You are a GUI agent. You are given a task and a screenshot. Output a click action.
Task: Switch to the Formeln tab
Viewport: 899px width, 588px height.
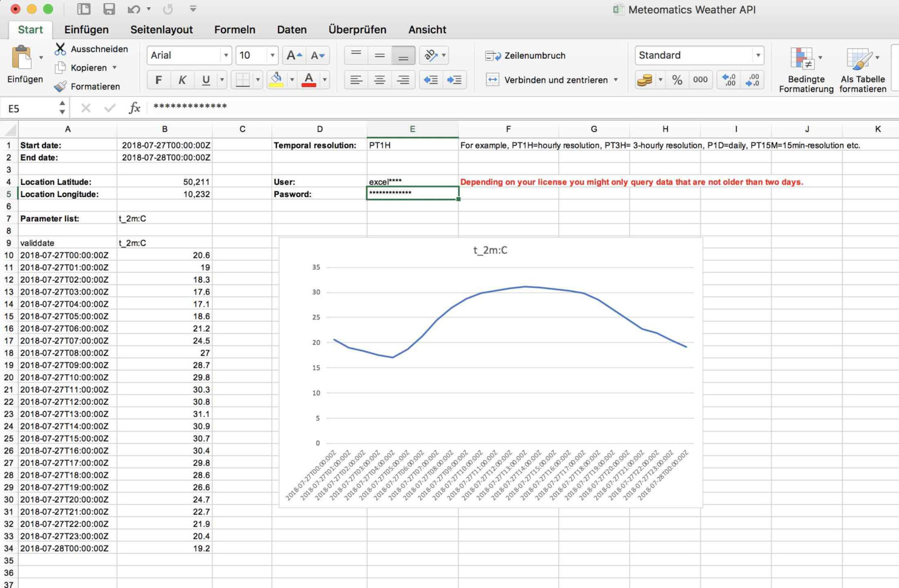234,30
